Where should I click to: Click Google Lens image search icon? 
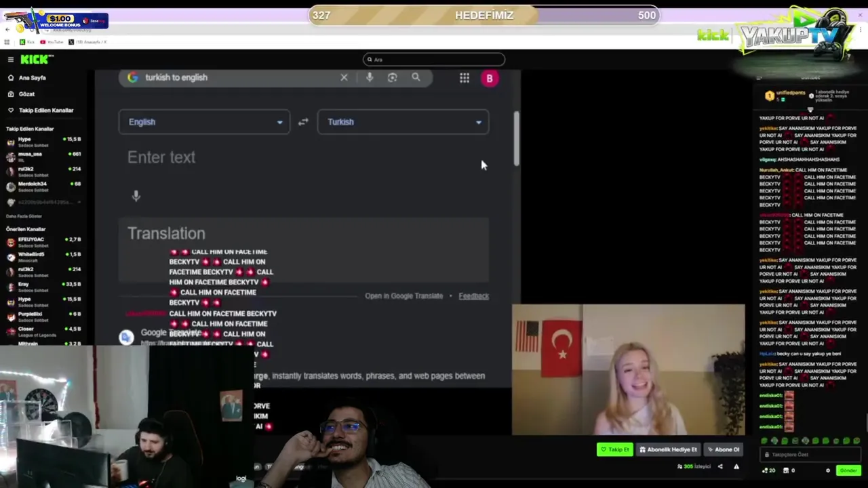tap(392, 77)
